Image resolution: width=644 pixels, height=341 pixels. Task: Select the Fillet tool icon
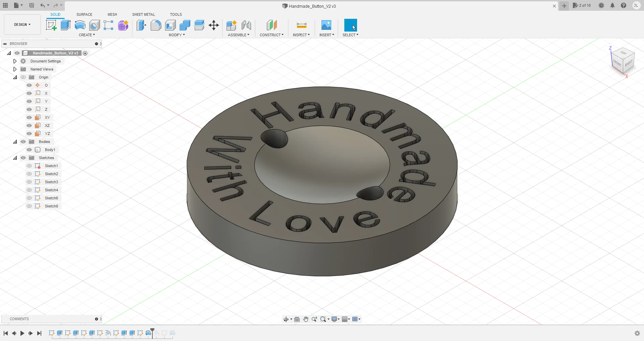156,25
